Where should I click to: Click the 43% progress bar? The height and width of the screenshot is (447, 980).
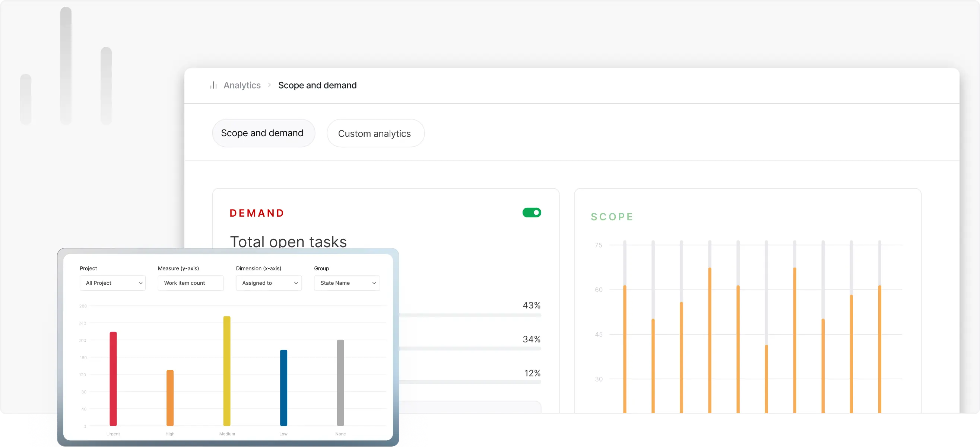(470, 315)
